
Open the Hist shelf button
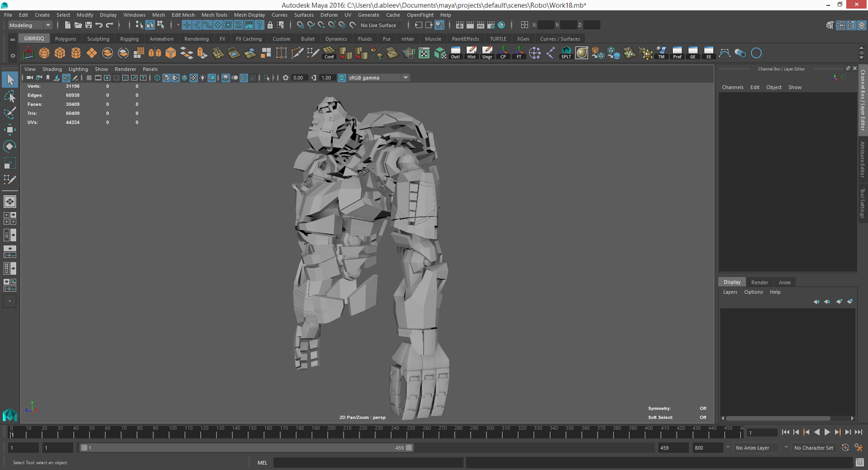471,53
